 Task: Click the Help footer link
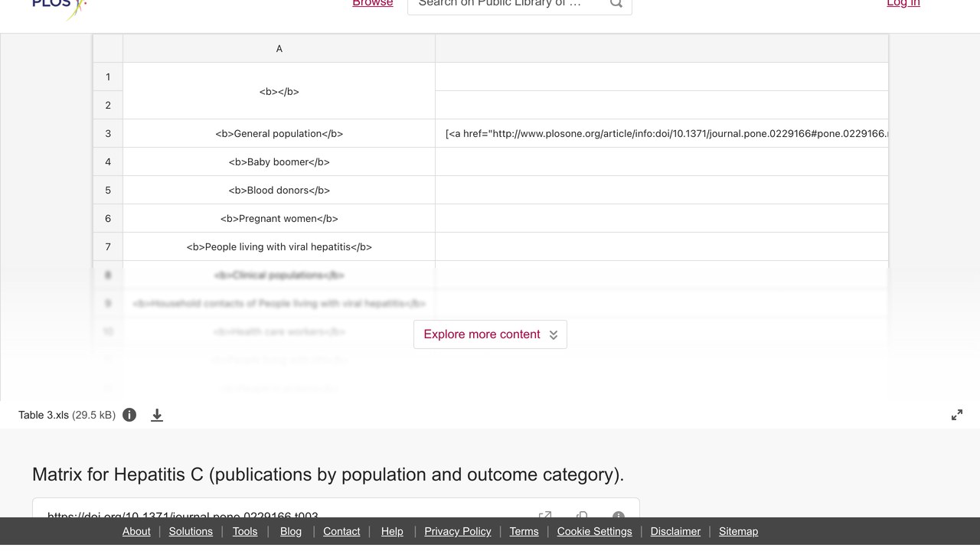click(x=392, y=531)
